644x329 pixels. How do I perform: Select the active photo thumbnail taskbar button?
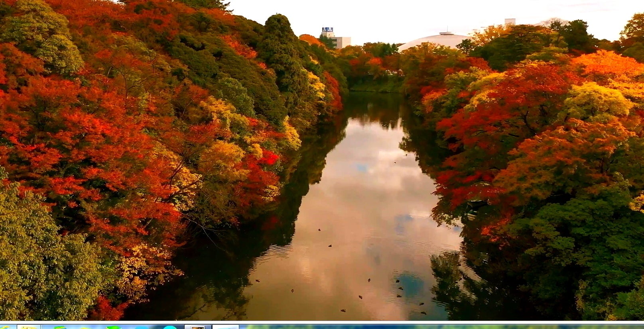point(198,327)
